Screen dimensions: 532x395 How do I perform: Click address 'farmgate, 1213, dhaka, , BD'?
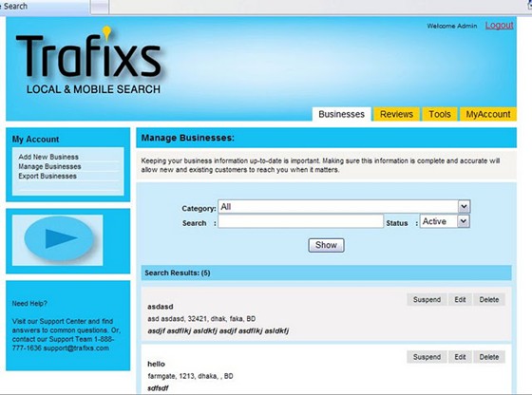tap(190, 376)
